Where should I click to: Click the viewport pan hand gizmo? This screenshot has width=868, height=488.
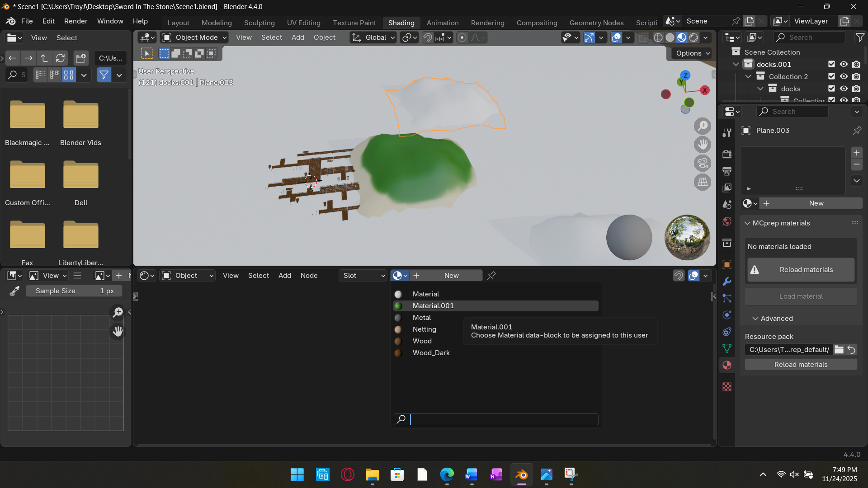tap(703, 145)
